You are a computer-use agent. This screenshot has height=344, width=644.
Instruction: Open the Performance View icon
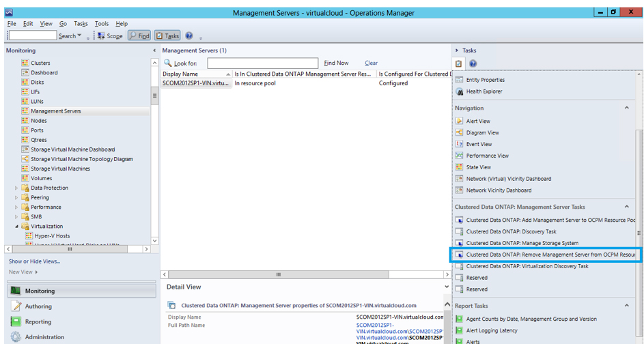click(460, 156)
